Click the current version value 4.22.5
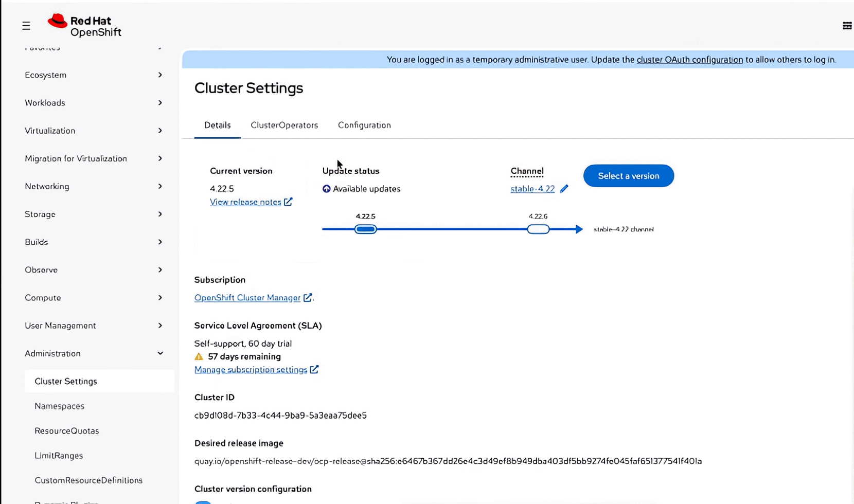The height and width of the screenshot is (504, 854). 222,189
